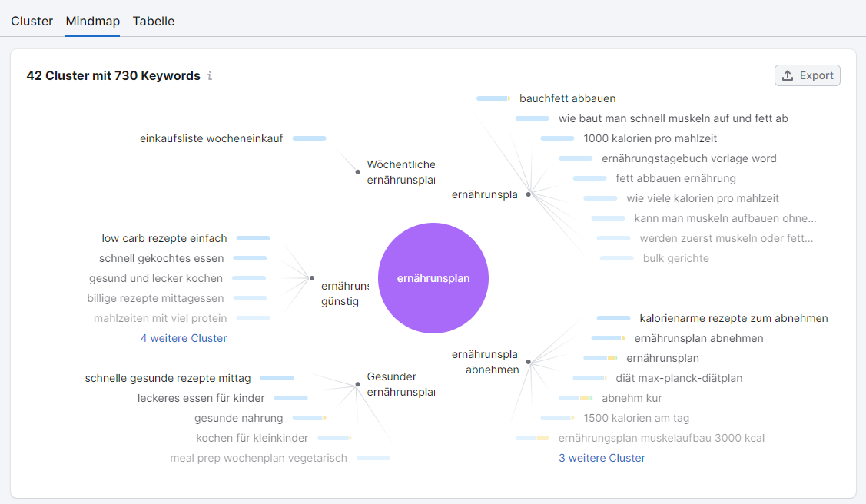The image size is (866, 504).
Task: Click the info icon beside the cluster count
Action: [209, 75]
